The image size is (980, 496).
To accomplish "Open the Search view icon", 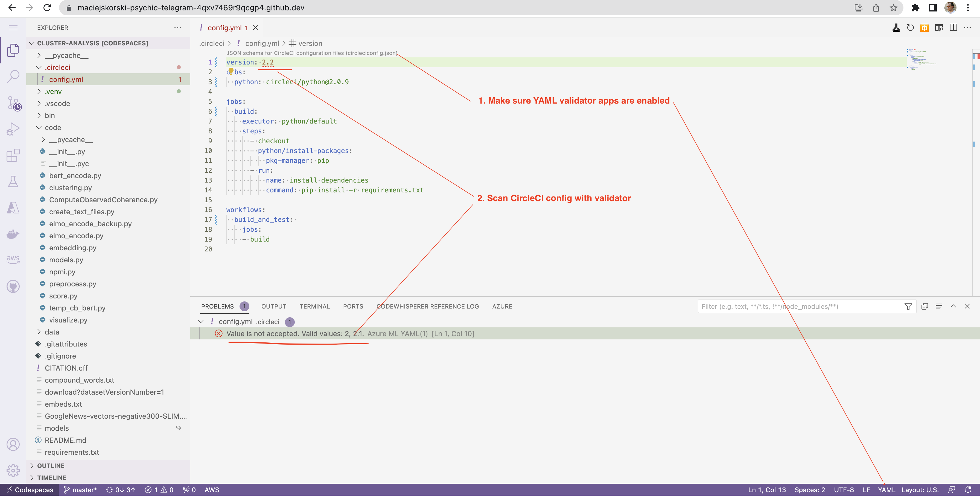I will pos(13,77).
